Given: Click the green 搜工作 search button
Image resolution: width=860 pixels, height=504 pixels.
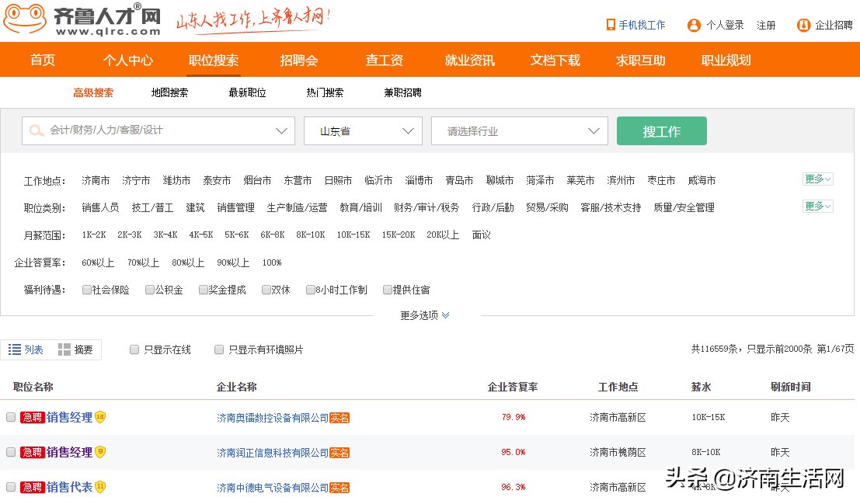Looking at the screenshot, I should (x=661, y=130).
